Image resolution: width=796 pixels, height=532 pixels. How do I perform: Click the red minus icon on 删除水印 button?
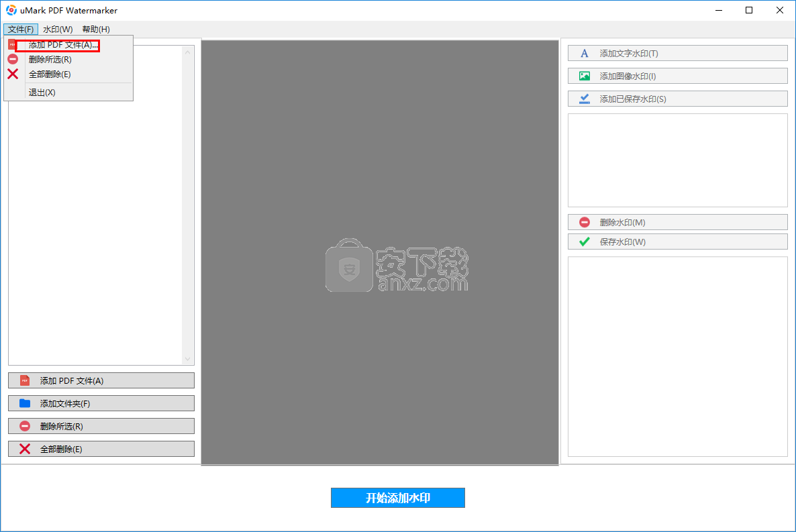[585, 222]
